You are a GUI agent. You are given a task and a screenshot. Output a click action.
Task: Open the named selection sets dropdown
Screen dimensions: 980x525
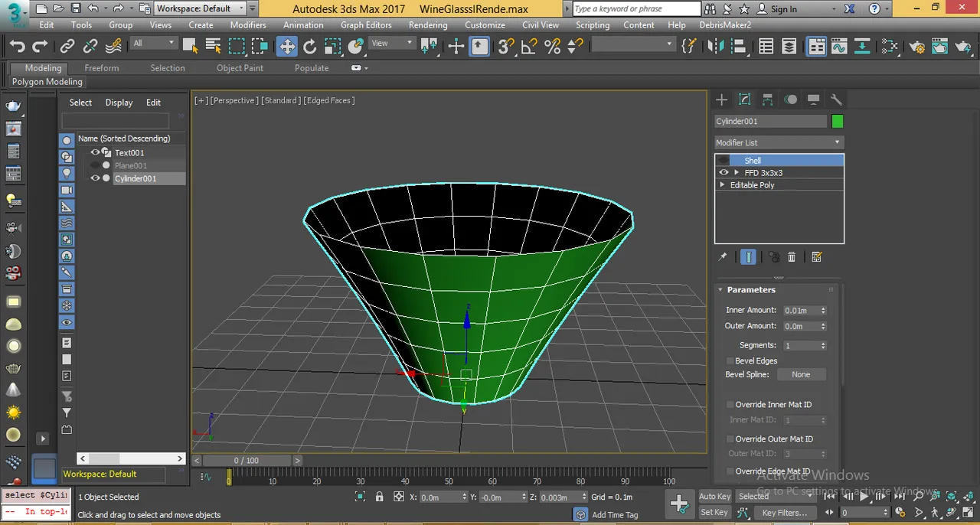coord(633,44)
